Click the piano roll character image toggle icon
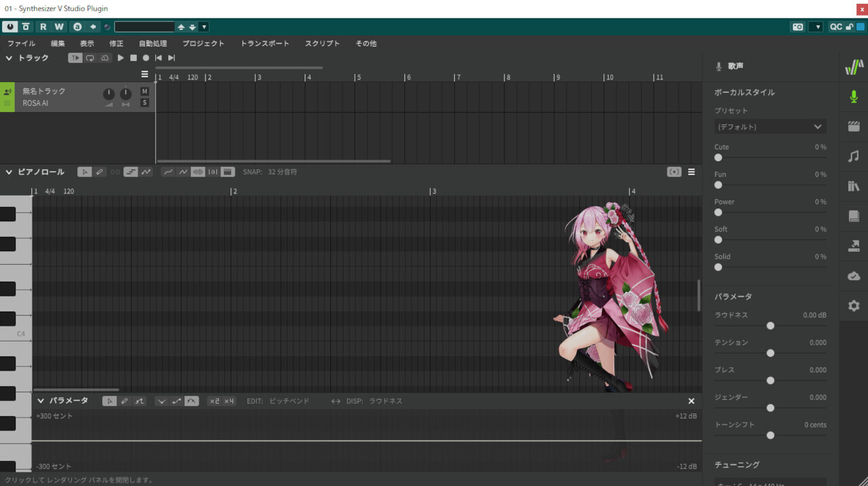Image resolution: width=868 pixels, height=486 pixels. (674, 172)
